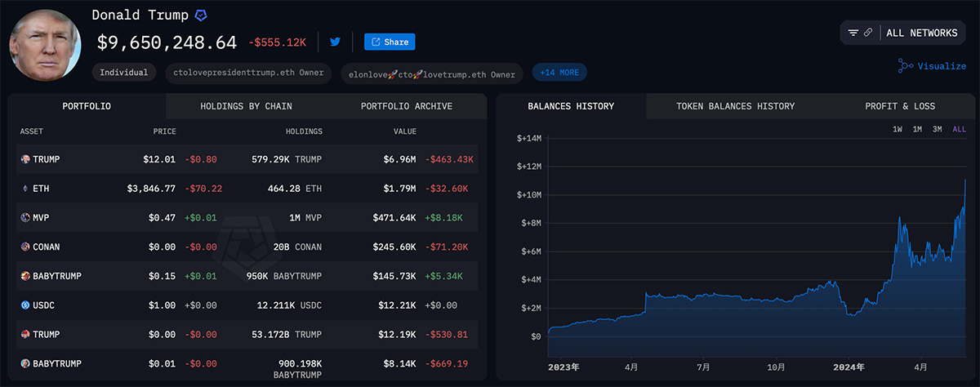Click the ETH token icon

[24, 189]
